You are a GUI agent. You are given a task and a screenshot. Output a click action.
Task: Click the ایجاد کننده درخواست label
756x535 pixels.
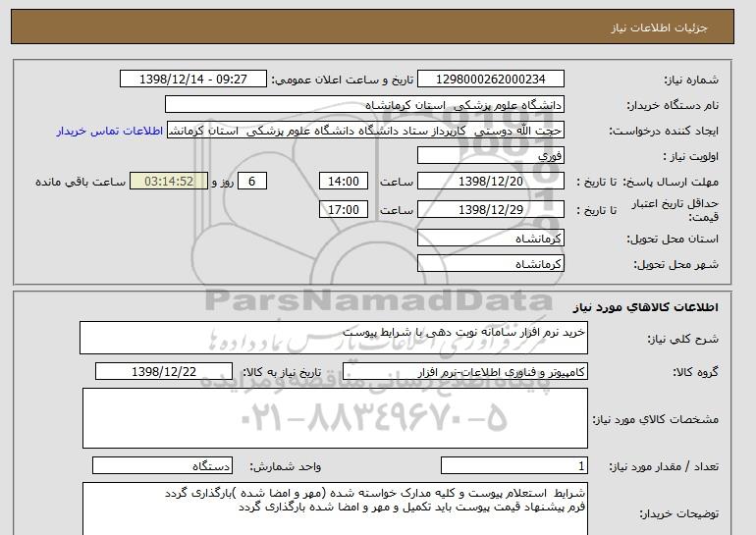(x=664, y=131)
